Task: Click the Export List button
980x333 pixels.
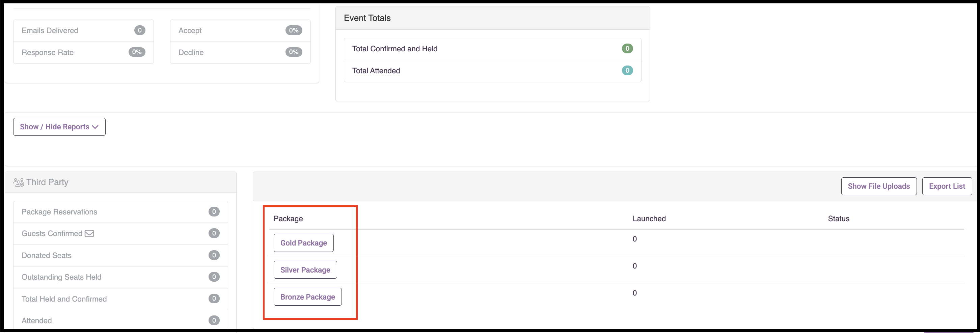Action: [947, 186]
